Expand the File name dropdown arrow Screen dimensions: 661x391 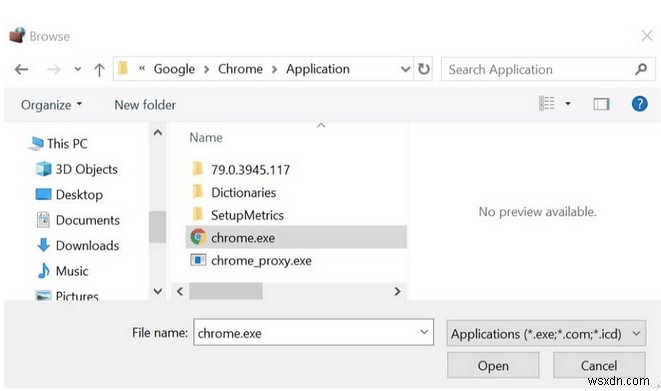(x=424, y=332)
